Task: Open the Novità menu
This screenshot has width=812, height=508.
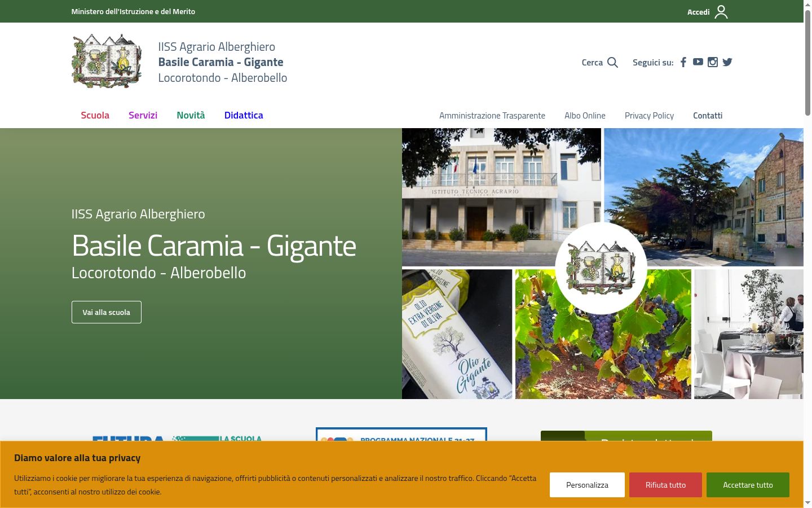Action: click(x=191, y=115)
